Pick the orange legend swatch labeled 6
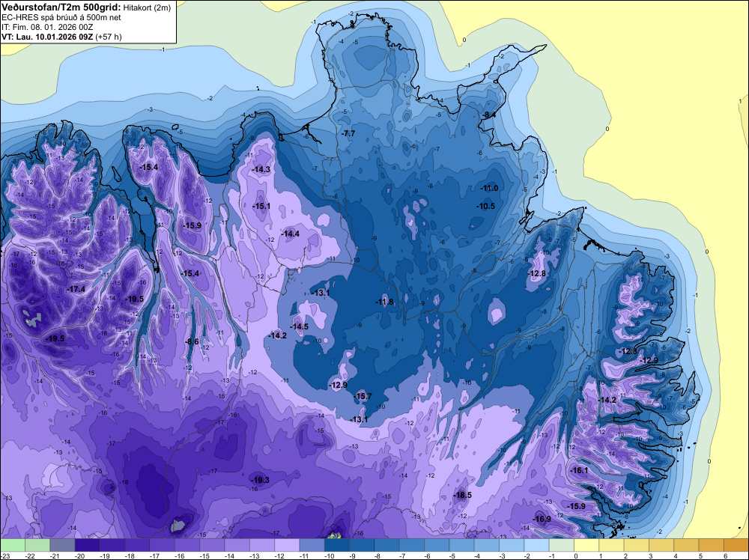This screenshot has height=560, width=749. point(736,545)
